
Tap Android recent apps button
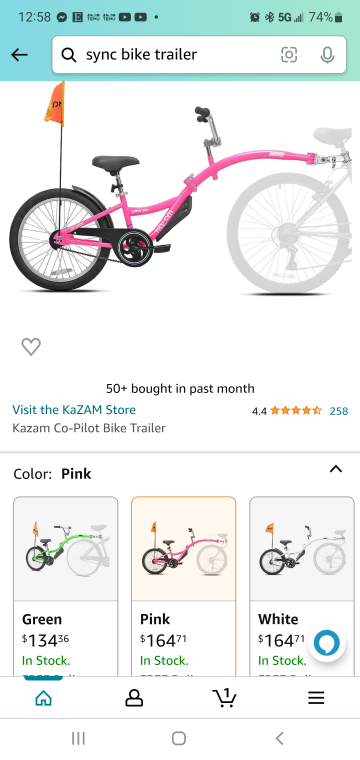point(78,738)
